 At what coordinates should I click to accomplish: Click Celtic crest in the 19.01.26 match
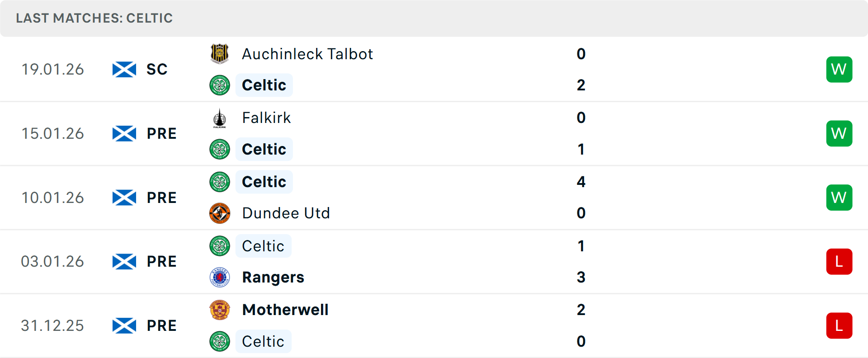(220, 85)
